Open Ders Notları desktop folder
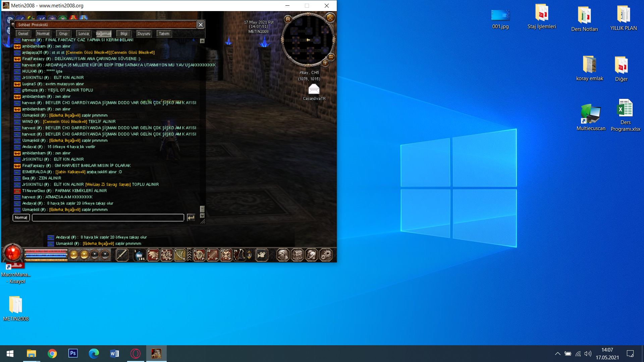Viewport: 644px width, 362px height. [x=584, y=19]
